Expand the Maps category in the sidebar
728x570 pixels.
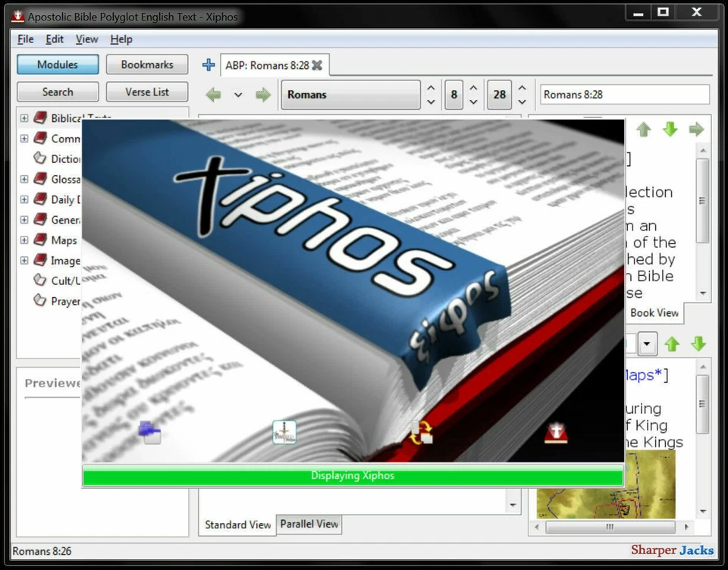(x=24, y=240)
